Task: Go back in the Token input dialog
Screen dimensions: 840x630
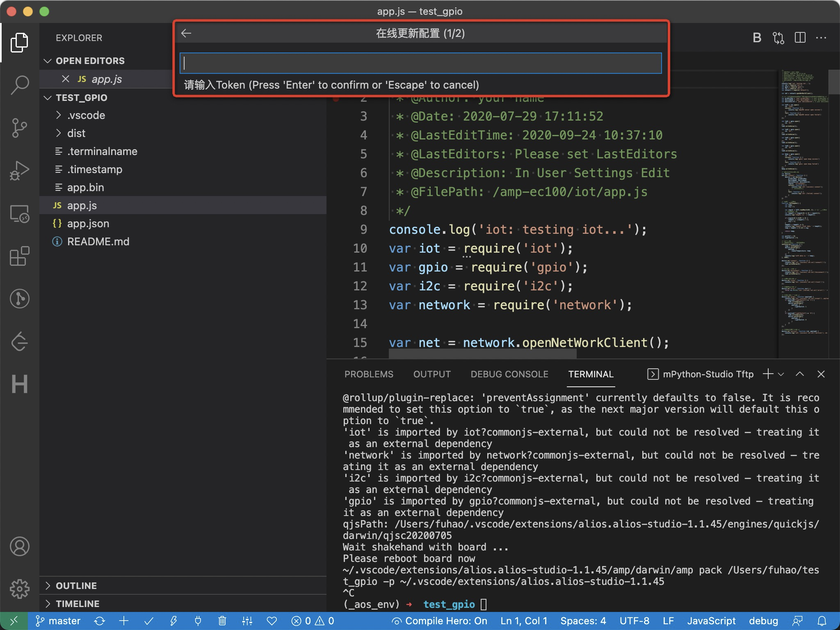Action: pyautogui.click(x=186, y=33)
